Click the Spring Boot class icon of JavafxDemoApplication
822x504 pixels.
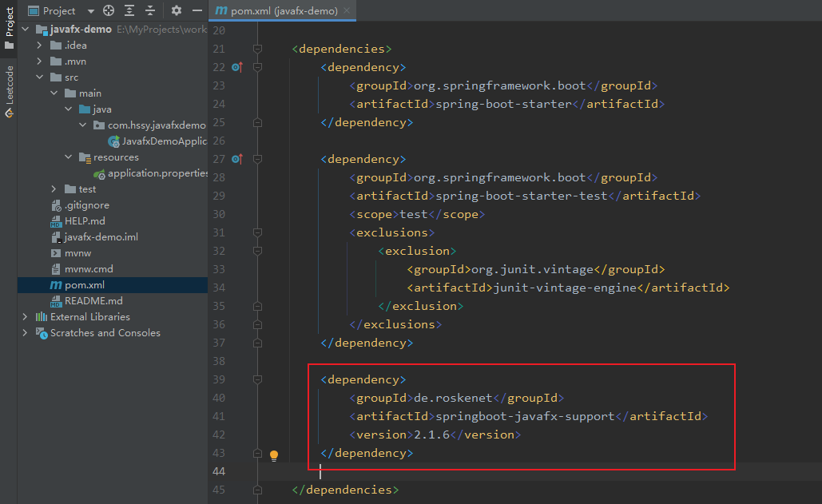113,141
